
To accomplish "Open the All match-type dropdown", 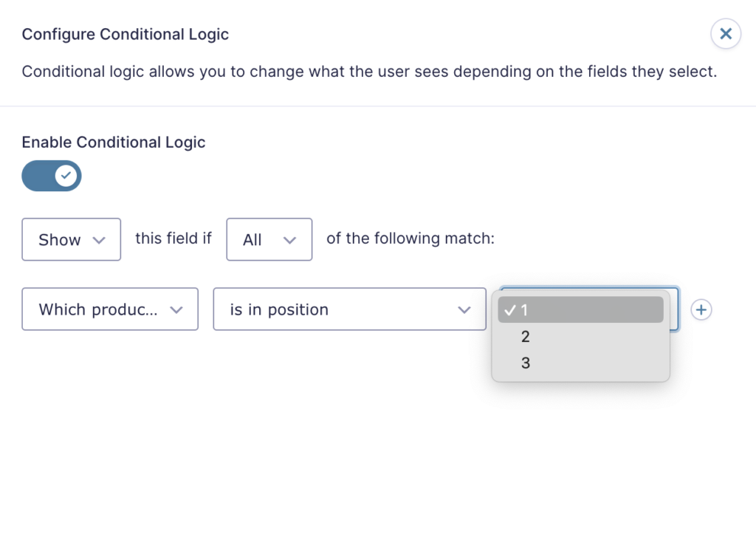I will [x=269, y=239].
